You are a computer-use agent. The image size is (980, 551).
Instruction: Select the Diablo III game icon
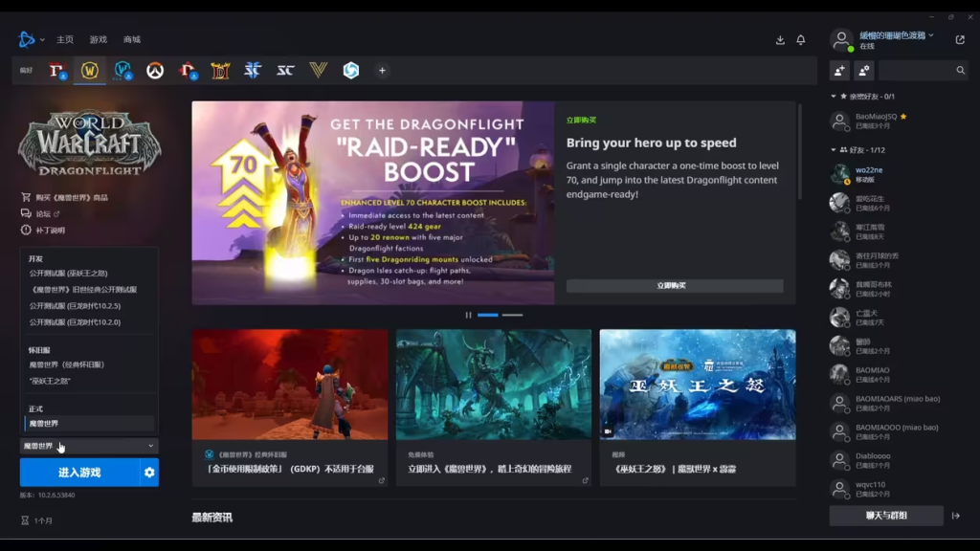tap(188, 71)
